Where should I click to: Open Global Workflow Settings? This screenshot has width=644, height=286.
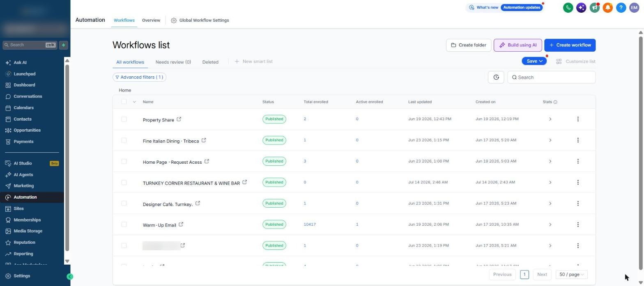coord(200,20)
